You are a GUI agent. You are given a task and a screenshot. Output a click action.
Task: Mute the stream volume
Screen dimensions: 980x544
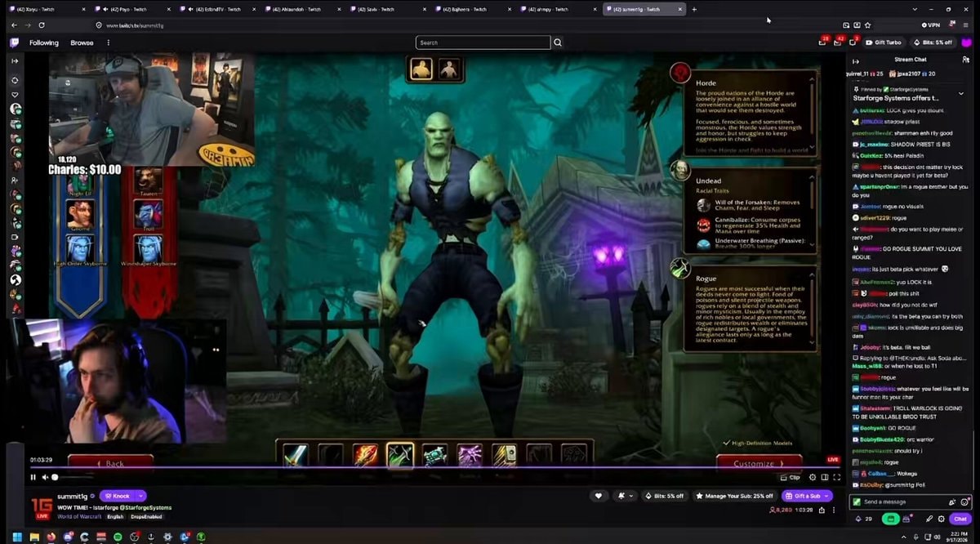[45, 477]
